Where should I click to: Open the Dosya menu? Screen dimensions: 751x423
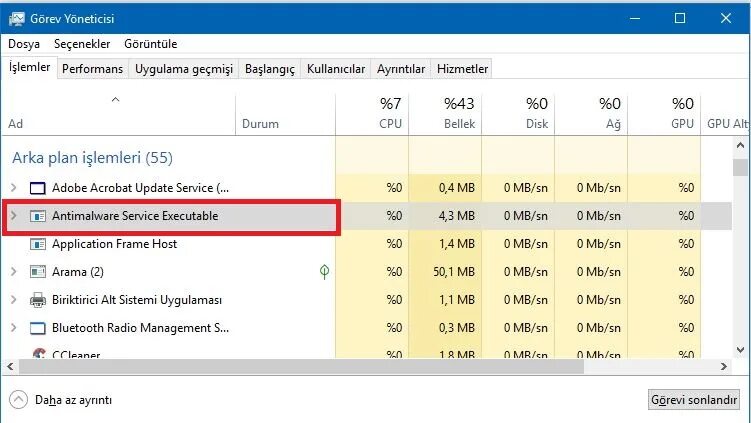23,44
